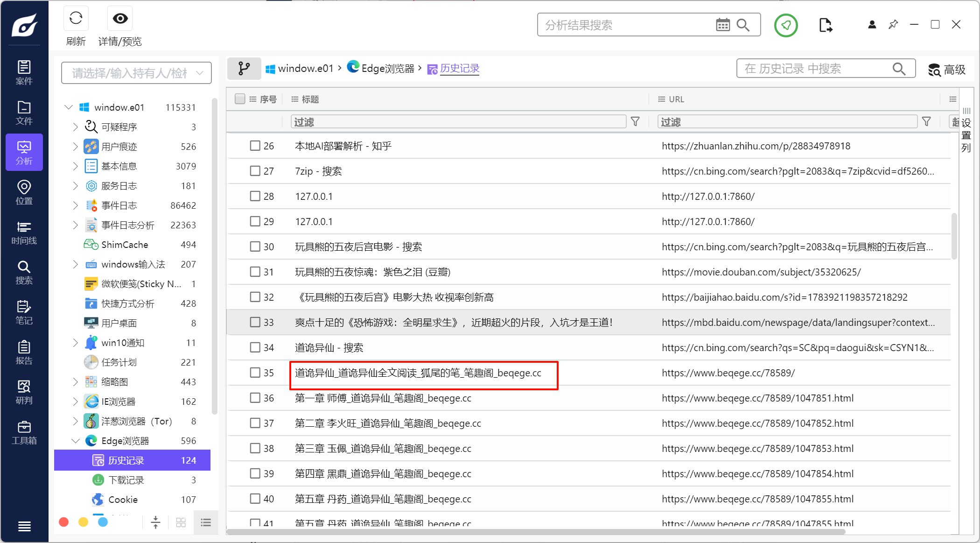Check the box for row 37
Viewport: 980px width, 543px height.
(x=255, y=423)
